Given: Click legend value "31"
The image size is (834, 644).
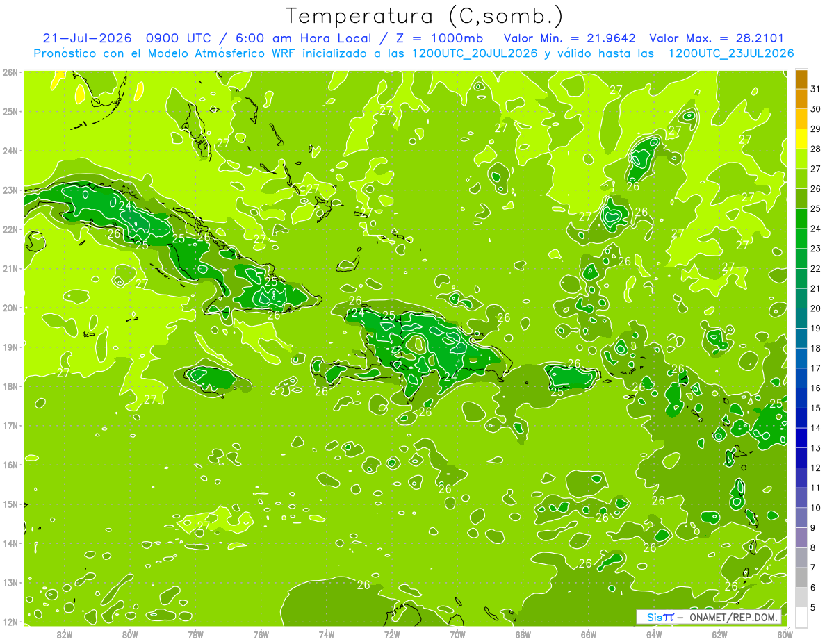Looking at the screenshot, I should pos(816,89).
